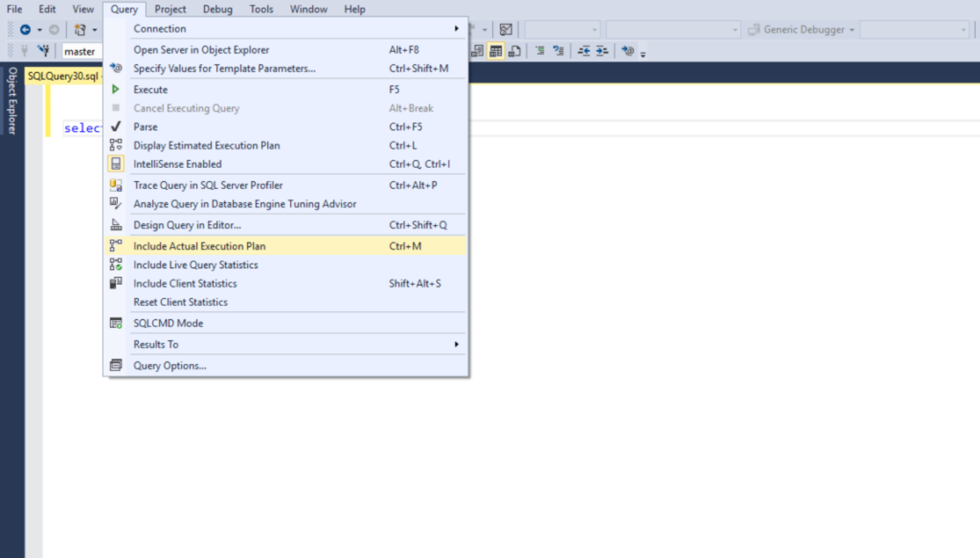Screen dimensions: 980x558
Task: Open the Window menu
Action: 308,9
